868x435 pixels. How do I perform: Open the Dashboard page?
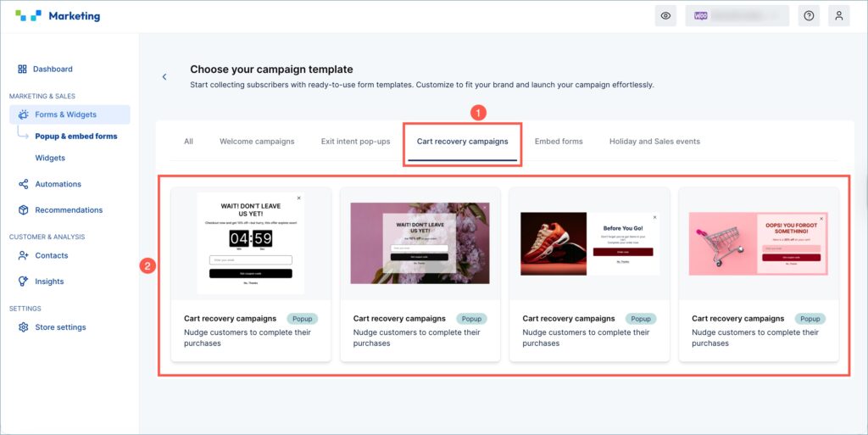point(53,70)
